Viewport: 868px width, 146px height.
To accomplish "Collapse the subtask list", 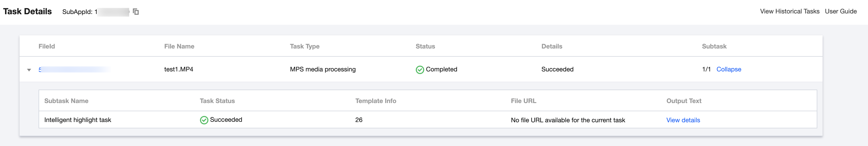I will point(729,69).
